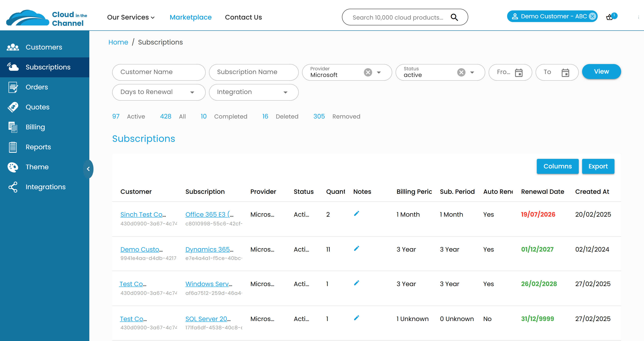This screenshot has width=644, height=341.
Task: Filter by 16 Deleted count
Action: 280,117
